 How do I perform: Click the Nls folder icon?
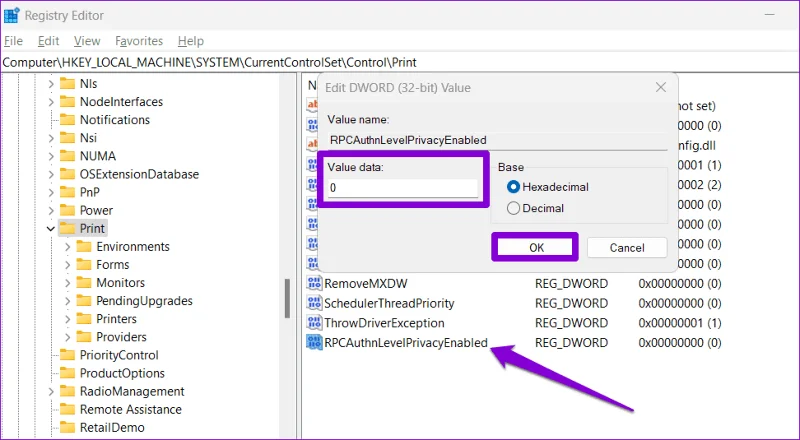click(67, 83)
